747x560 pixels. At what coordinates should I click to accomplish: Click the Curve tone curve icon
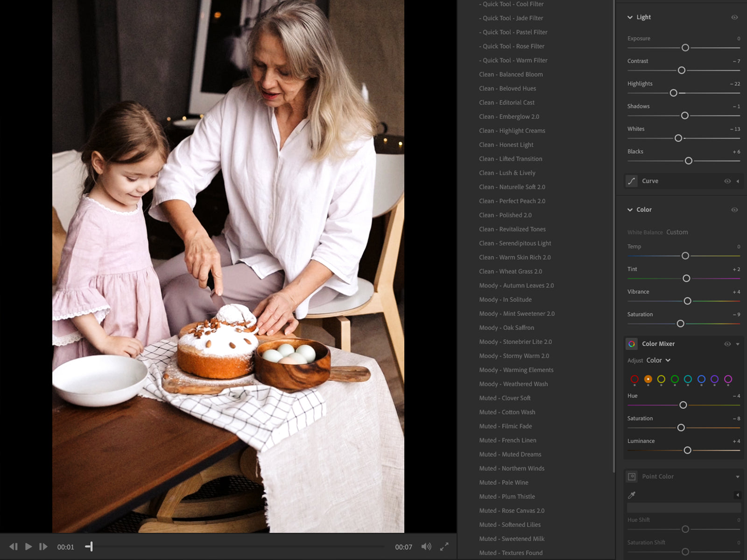click(632, 181)
